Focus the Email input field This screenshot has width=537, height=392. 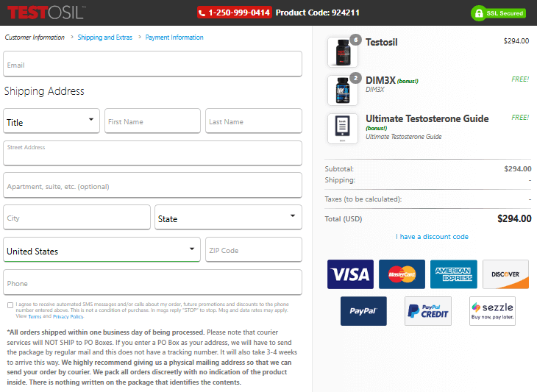153,64
